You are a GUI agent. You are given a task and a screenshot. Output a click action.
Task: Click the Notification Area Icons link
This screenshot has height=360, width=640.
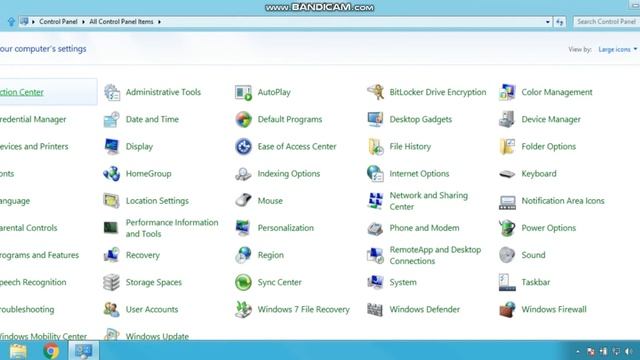[563, 201]
